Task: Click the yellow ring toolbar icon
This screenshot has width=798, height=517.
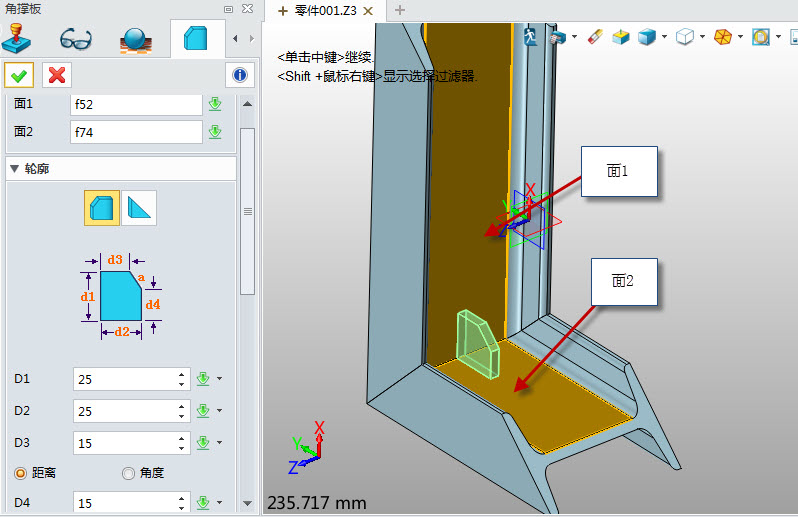Action: pyautogui.click(x=761, y=37)
